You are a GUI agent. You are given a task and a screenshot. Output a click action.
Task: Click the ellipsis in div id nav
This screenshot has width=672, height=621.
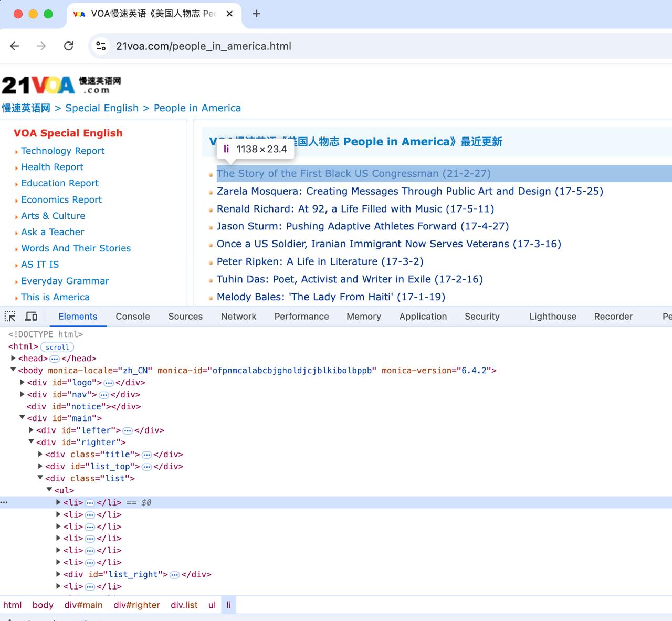pos(104,395)
